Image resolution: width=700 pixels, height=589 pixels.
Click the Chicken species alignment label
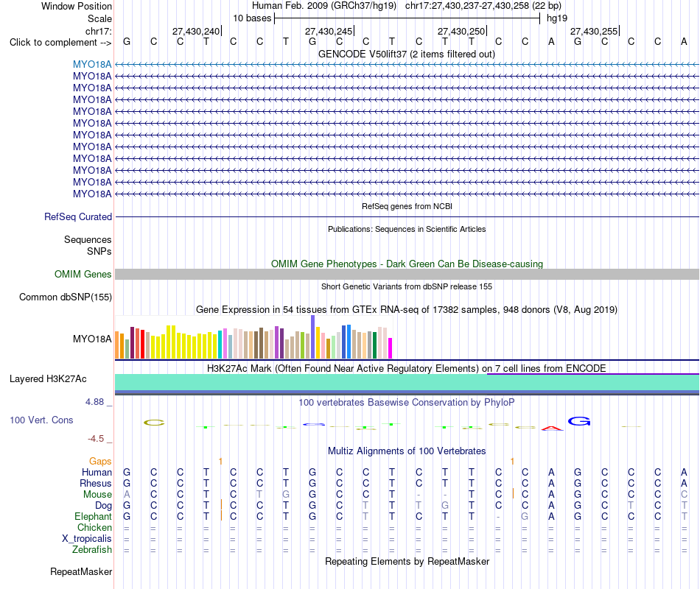(94, 527)
